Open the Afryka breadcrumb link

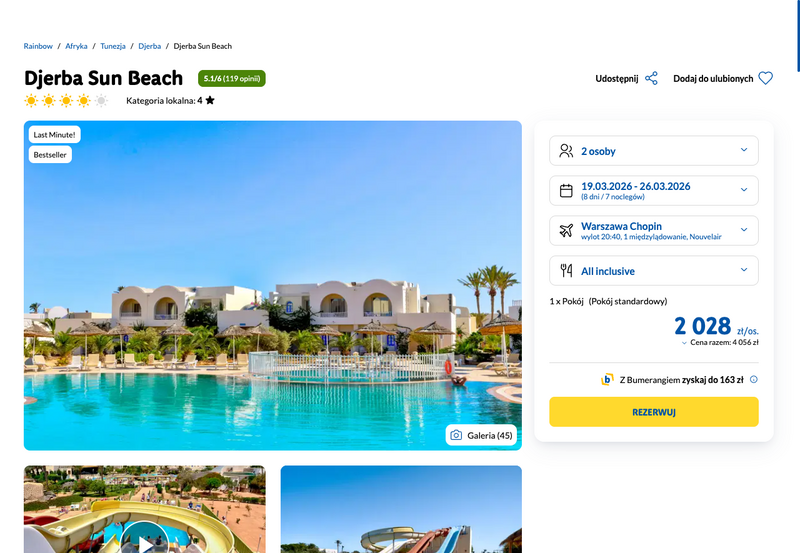(76, 46)
